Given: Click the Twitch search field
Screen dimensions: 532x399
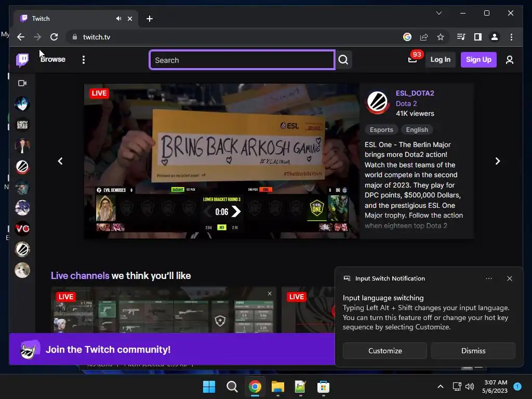Looking at the screenshot, I should 242,60.
